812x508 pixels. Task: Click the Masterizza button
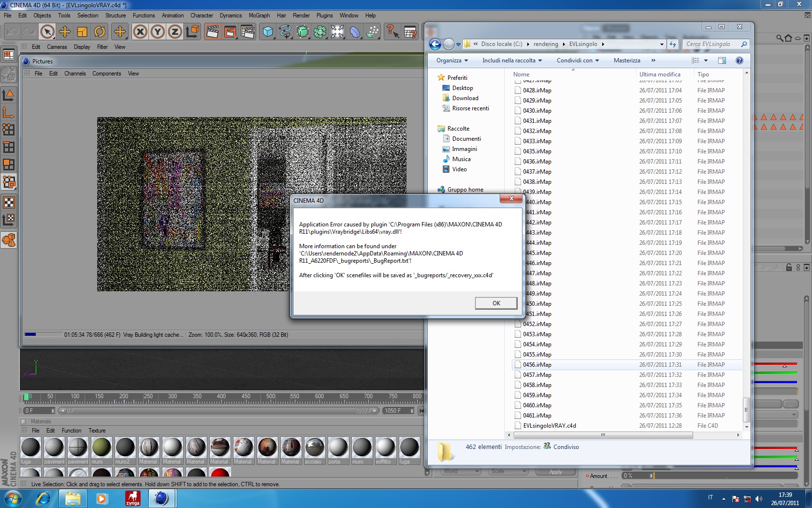(627, 60)
